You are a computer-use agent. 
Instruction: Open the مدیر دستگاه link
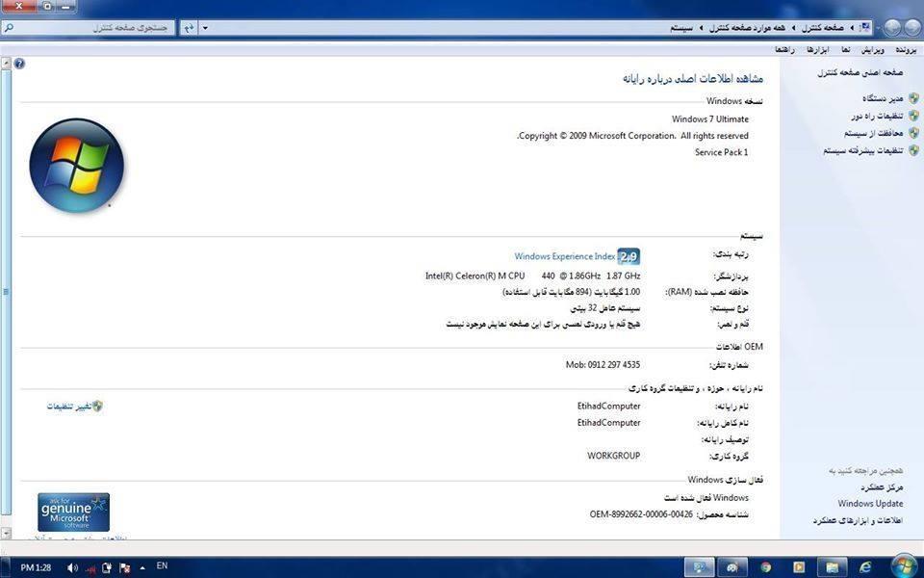[x=883, y=98]
